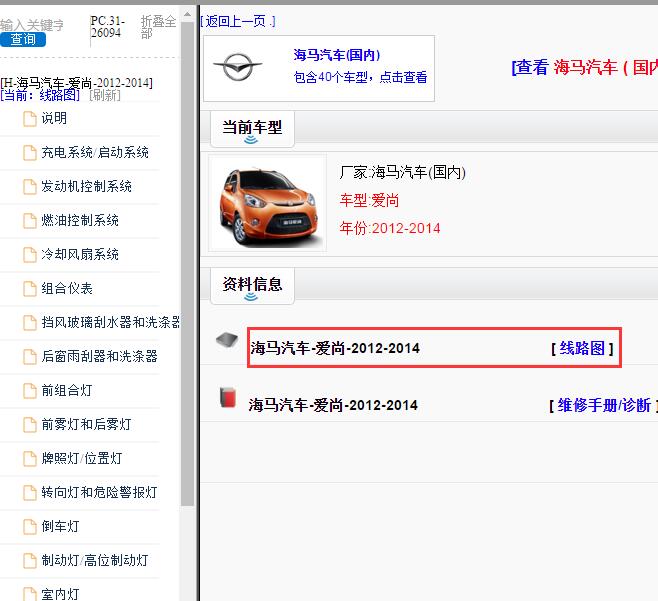Select 发动机控制系统 tree entry
This screenshot has height=601, width=658.
click(x=86, y=186)
